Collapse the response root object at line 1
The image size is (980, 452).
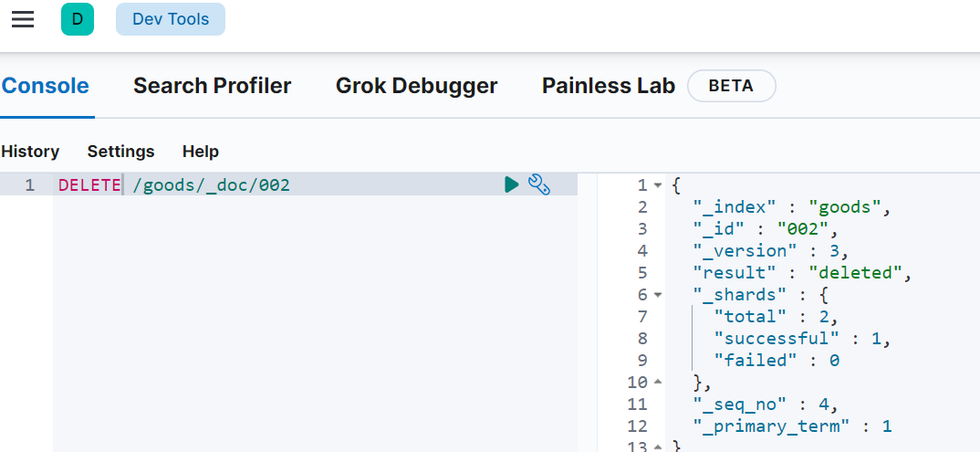[x=659, y=185]
